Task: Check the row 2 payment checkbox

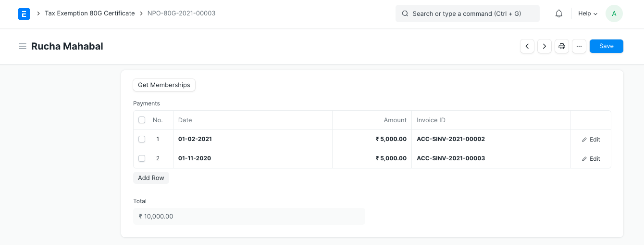Action: (x=142, y=158)
